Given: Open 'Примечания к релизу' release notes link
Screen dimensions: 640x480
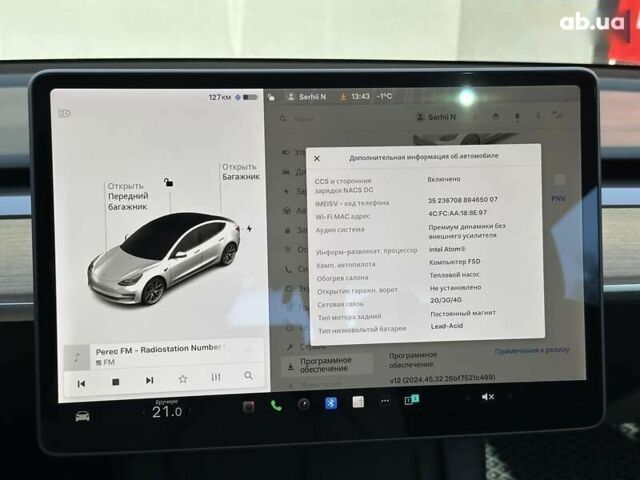Looking at the screenshot, I should coord(532,351).
